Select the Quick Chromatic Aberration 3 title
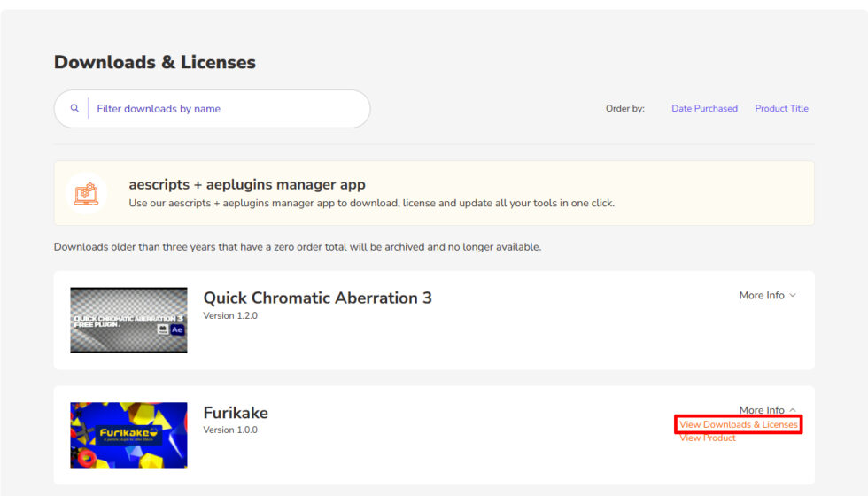The image size is (868, 496). tap(317, 298)
